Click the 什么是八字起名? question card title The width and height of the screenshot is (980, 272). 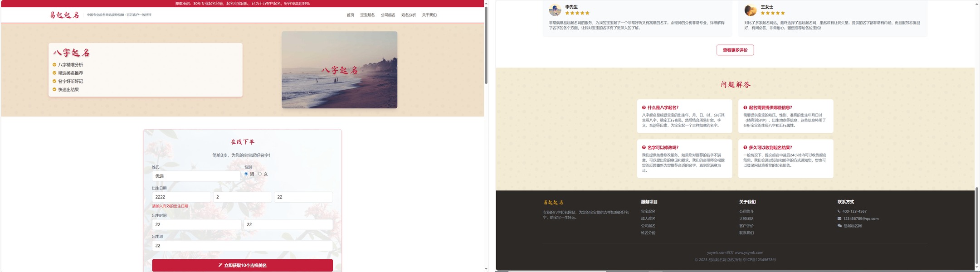[x=663, y=108]
